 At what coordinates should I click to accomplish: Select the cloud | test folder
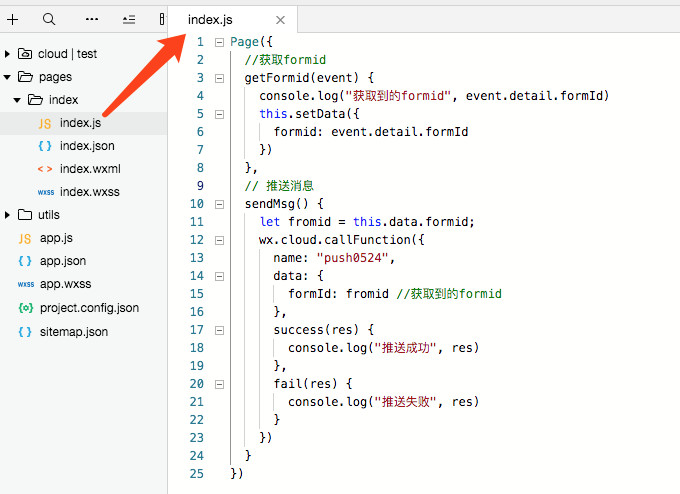pyautogui.click(x=67, y=54)
